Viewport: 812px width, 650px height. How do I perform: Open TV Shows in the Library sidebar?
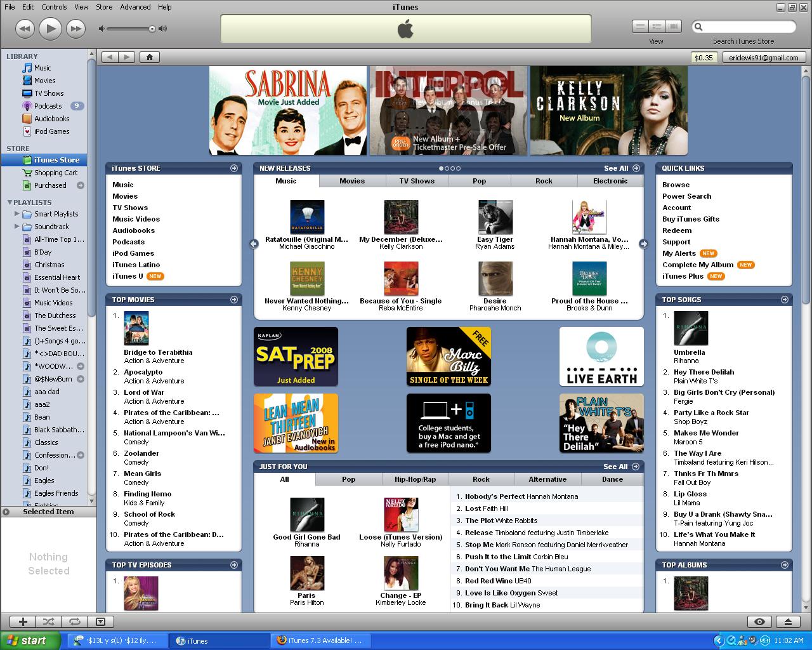tap(49, 93)
